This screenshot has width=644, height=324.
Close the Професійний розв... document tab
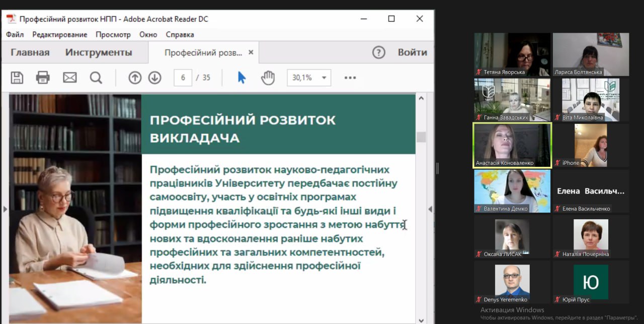pos(251,52)
